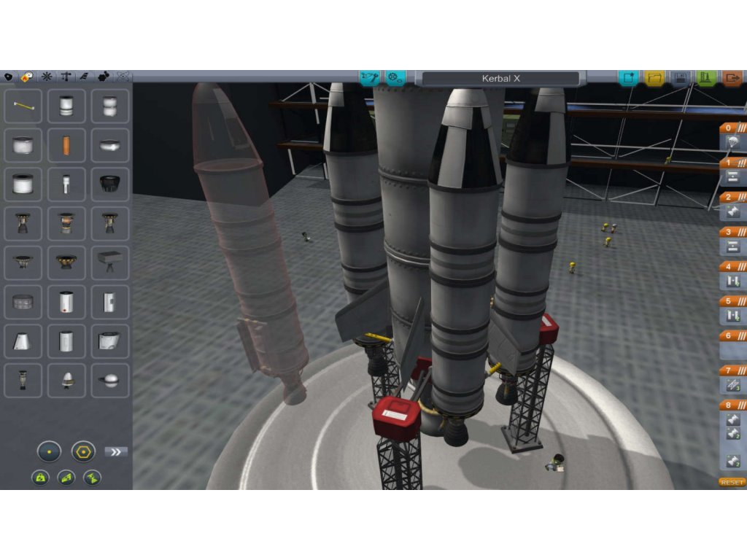The height and width of the screenshot is (560, 747).
Task: Exit the building with orange exit button
Action: pos(732,77)
